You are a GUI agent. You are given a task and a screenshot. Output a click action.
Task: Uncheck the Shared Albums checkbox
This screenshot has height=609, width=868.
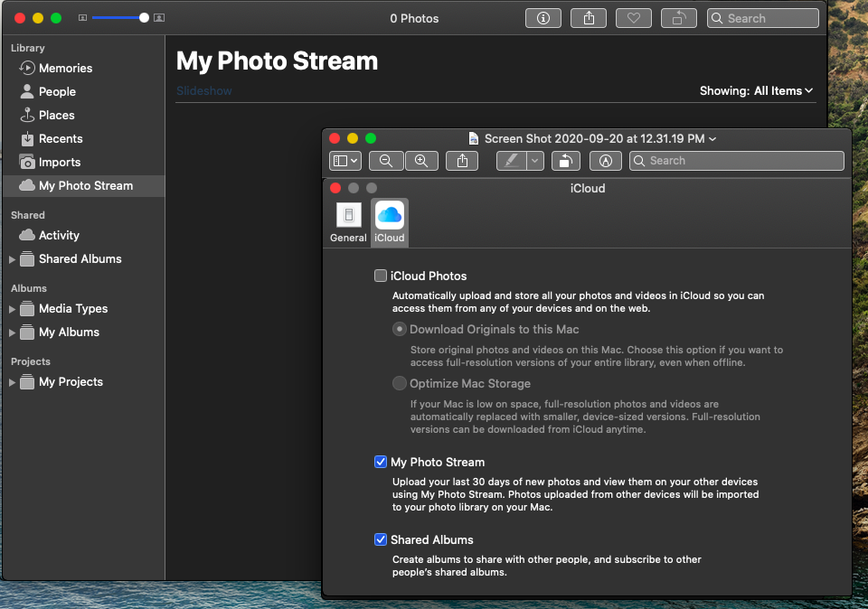click(x=381, y=539)
